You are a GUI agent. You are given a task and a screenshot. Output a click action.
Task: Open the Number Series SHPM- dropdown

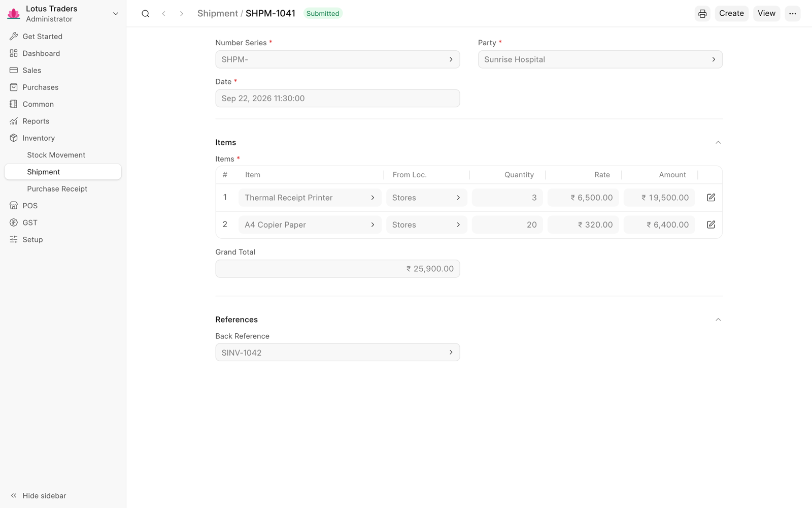[x=337, y=59]
